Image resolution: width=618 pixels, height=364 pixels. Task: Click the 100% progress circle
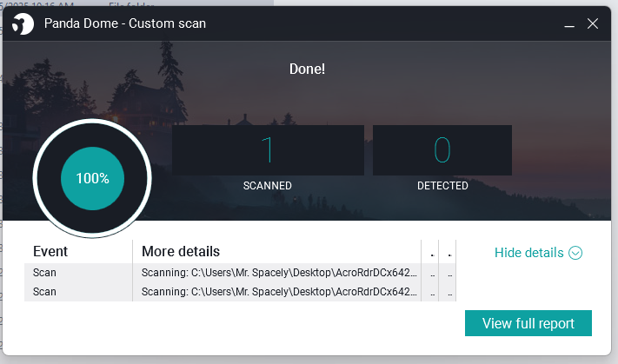[x=93, y=178]
